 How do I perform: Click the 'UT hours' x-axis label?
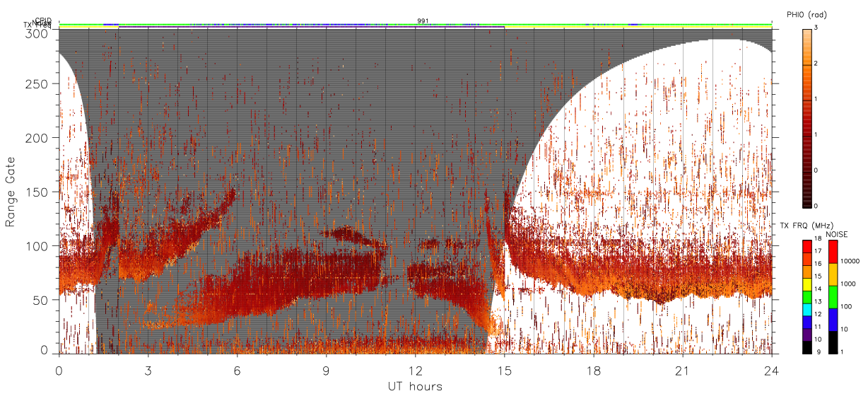[x=415, y=386]
